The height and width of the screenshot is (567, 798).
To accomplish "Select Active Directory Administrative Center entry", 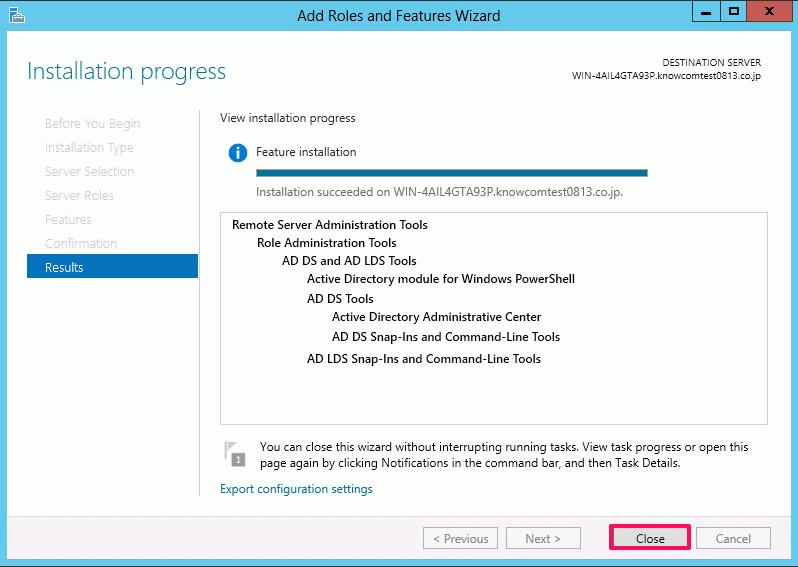I will point(436,317).
